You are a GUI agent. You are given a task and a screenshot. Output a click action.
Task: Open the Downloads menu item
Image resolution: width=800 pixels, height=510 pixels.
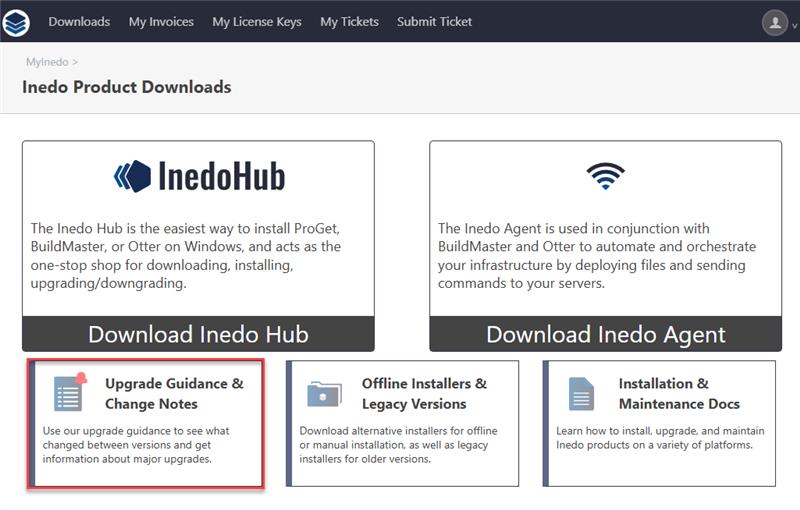point(79,22)
